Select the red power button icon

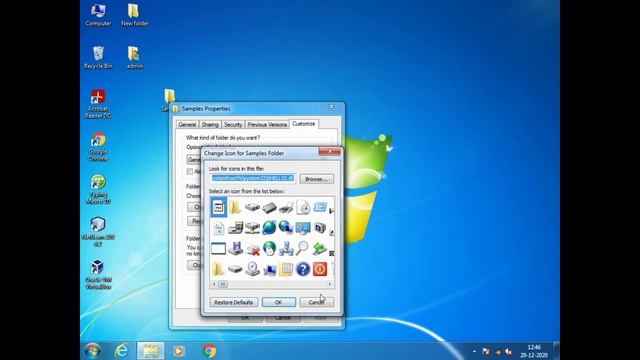point(320,269)
